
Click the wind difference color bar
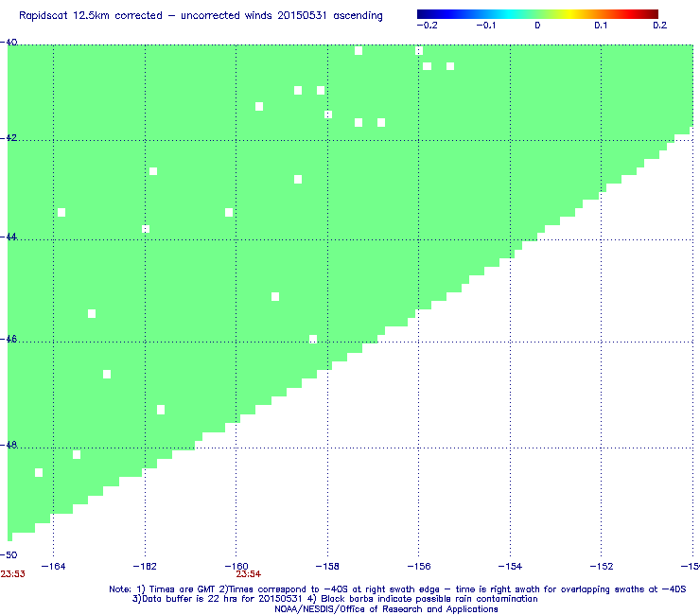click(537, 14)
